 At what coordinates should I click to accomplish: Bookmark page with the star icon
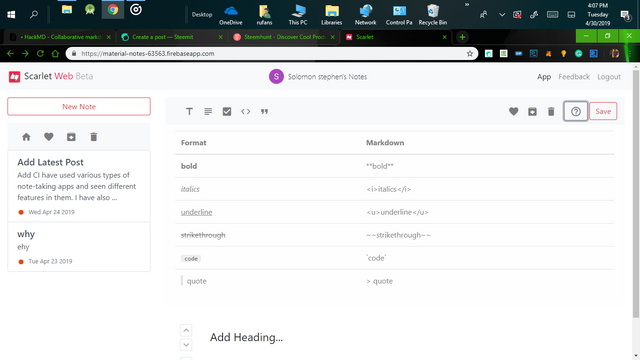(x=470, y=53)
